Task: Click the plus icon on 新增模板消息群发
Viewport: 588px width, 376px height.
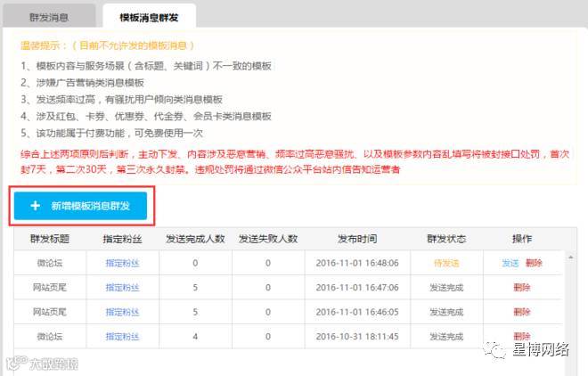Action: point(36,206)
